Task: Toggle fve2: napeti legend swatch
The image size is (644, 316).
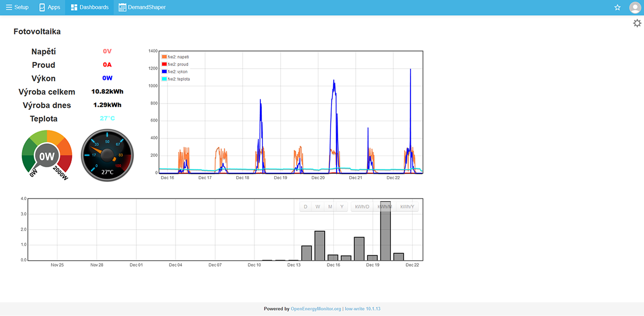Action: 164,57
